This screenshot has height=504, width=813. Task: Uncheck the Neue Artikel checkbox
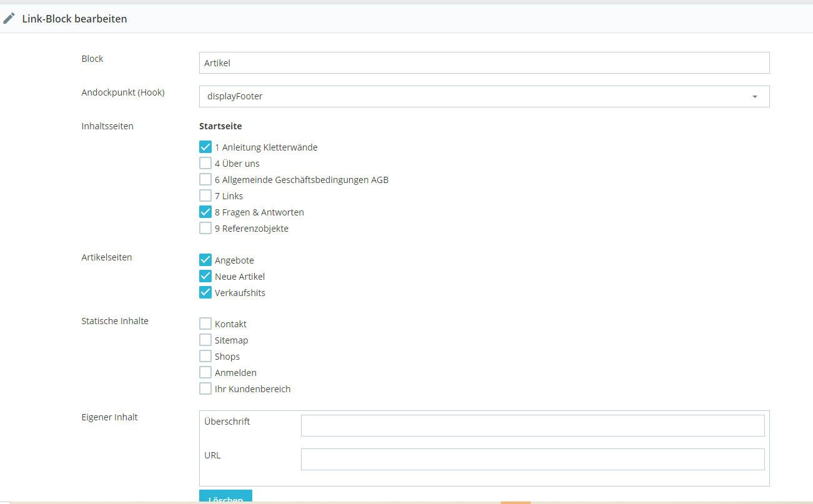[205, 277]
